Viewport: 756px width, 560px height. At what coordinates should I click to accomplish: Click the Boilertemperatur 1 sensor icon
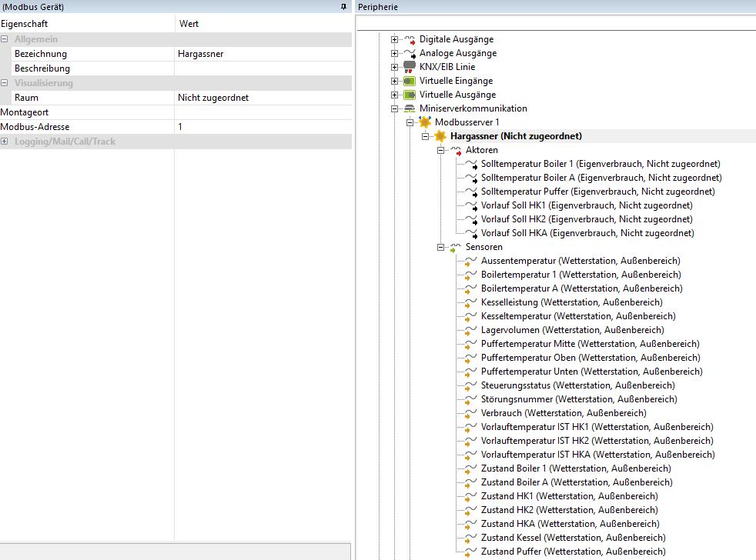[470, 275]
